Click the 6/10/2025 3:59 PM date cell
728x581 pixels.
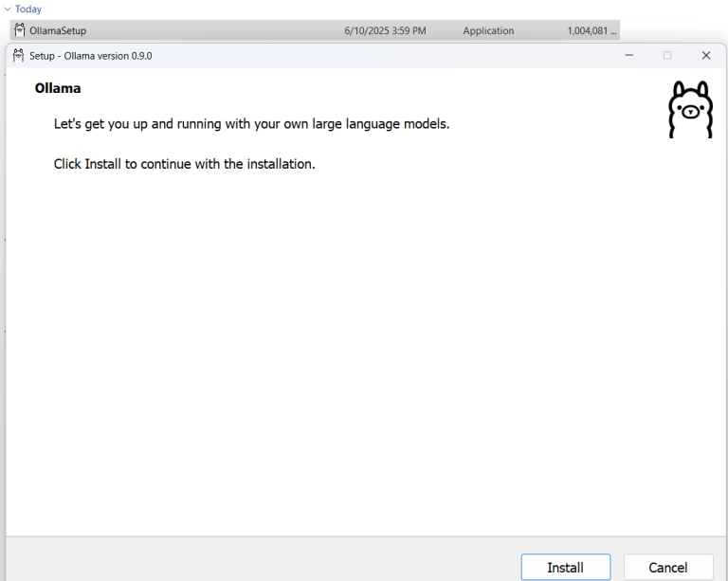coord(385,30)
